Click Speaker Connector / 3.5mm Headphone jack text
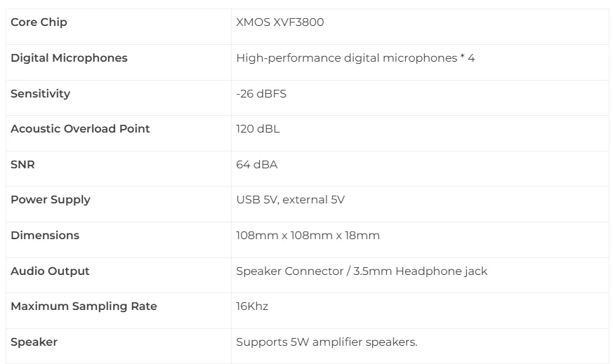This screenshot has height=364, width=613. click(362, 271)
